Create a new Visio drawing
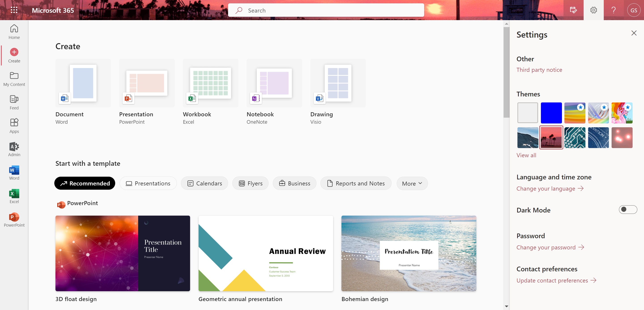 [338, 92]
